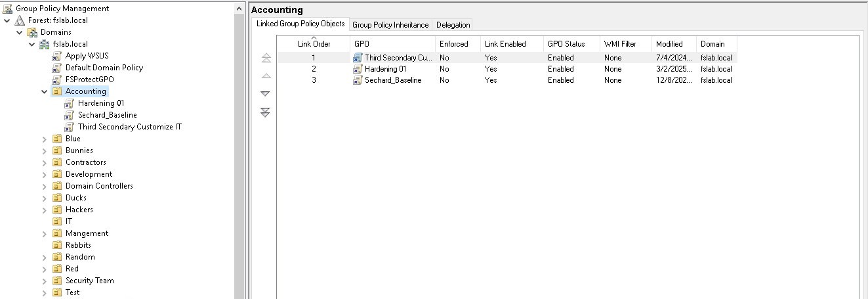The image size is (868, 299).
Task: Expand the Domain Controllers OU
Action: pos(45,186)
